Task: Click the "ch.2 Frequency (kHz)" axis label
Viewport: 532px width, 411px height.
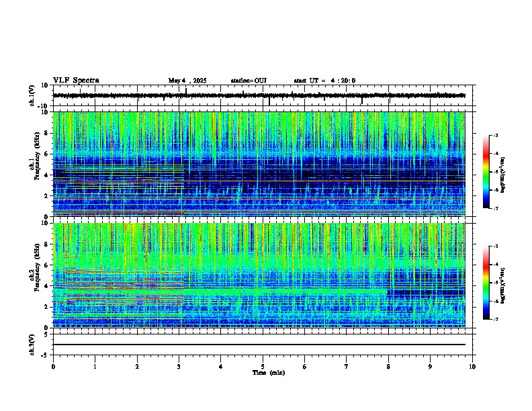Action: 34,267
